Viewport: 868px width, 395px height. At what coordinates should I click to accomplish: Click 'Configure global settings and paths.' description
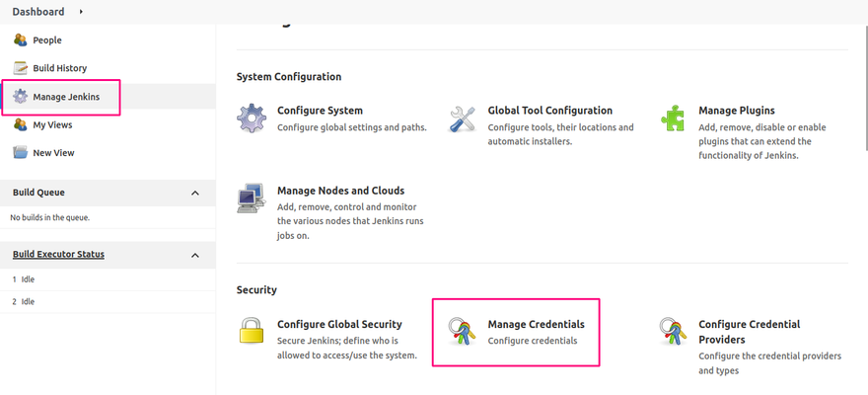[352, 127]
